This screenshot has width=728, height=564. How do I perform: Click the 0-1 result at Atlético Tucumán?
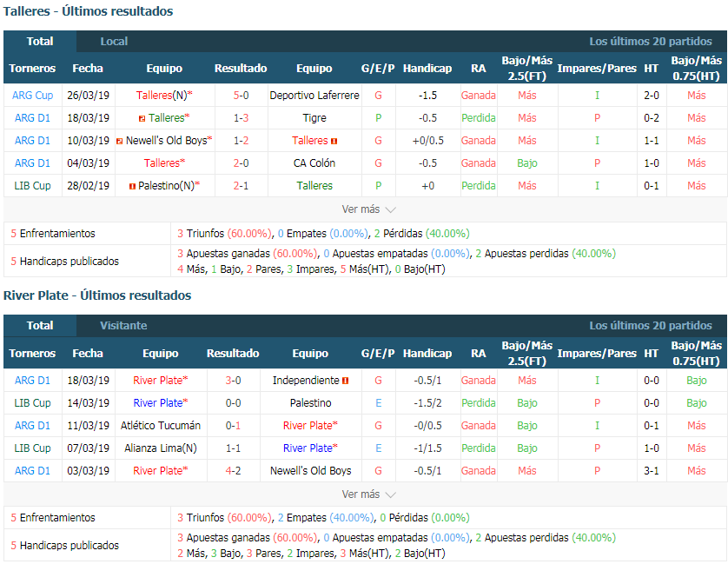[233, 426]
